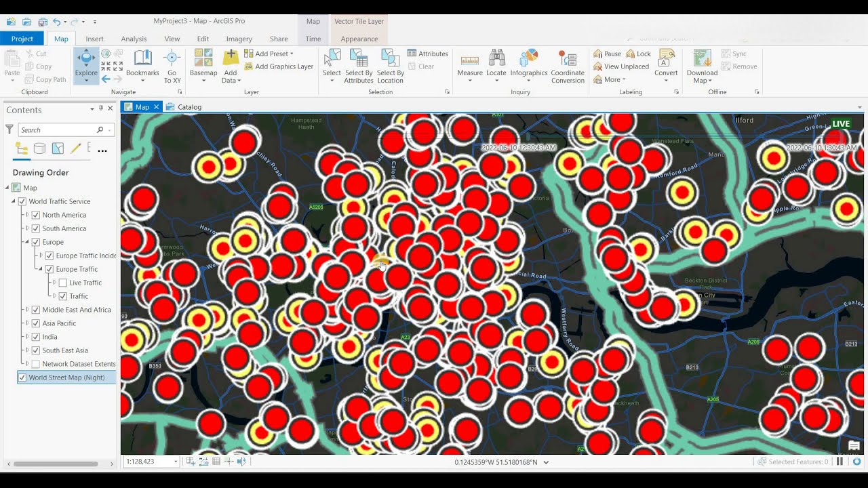
Task: Open the map scale dropdown
Action: [x=176, y=462]
